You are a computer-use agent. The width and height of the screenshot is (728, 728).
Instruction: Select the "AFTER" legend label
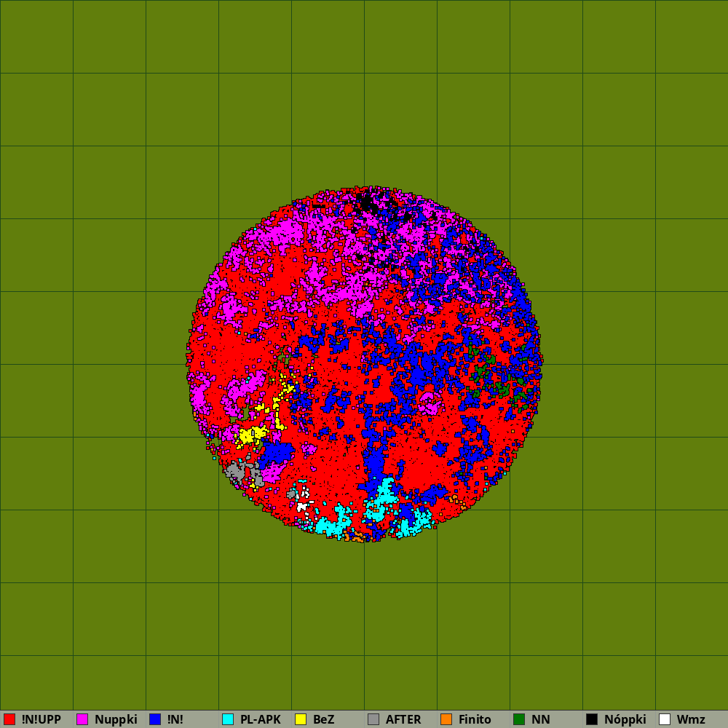[403, 719]
